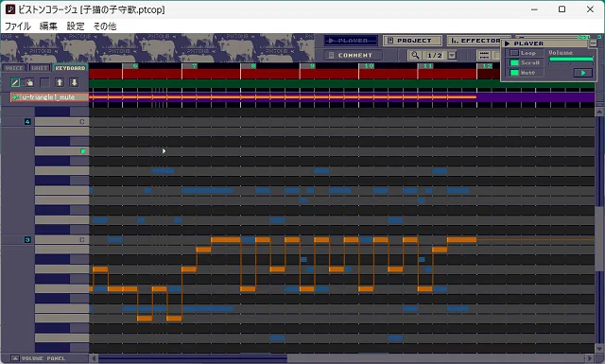This screenshot has width=605, height=364.
Task: Start playback with the green play button
Action: [x=583, y=73]
